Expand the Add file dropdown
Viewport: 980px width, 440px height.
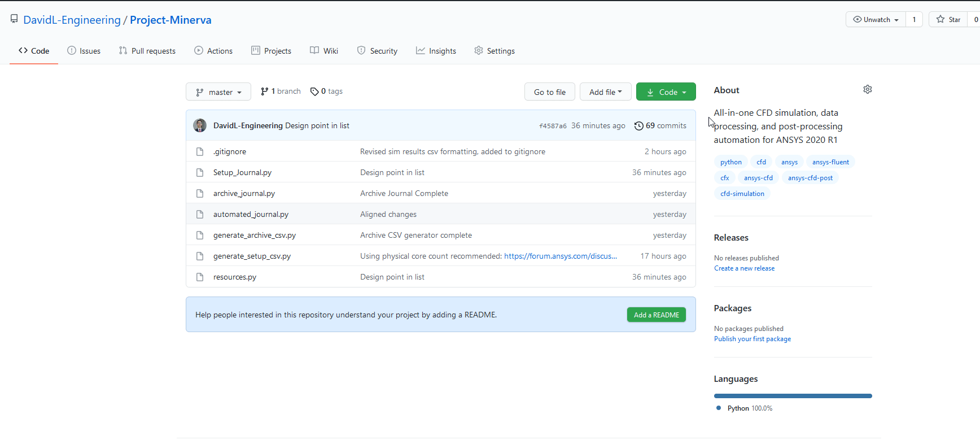(605, 92)
